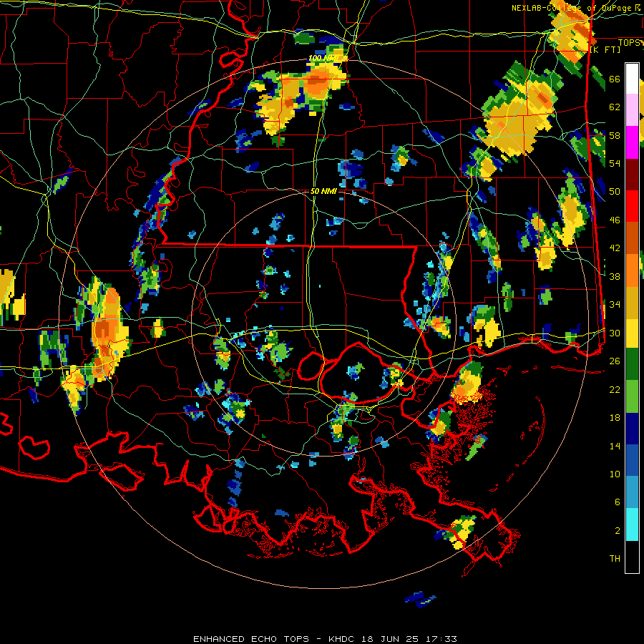Click the medium blue legend swatch
644x644 pixels.
632,460
